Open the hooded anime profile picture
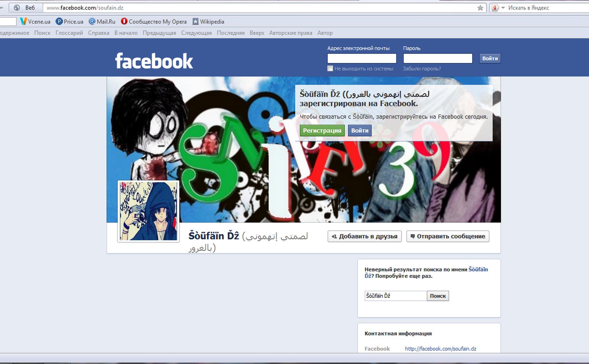 [x=149, y=211]
